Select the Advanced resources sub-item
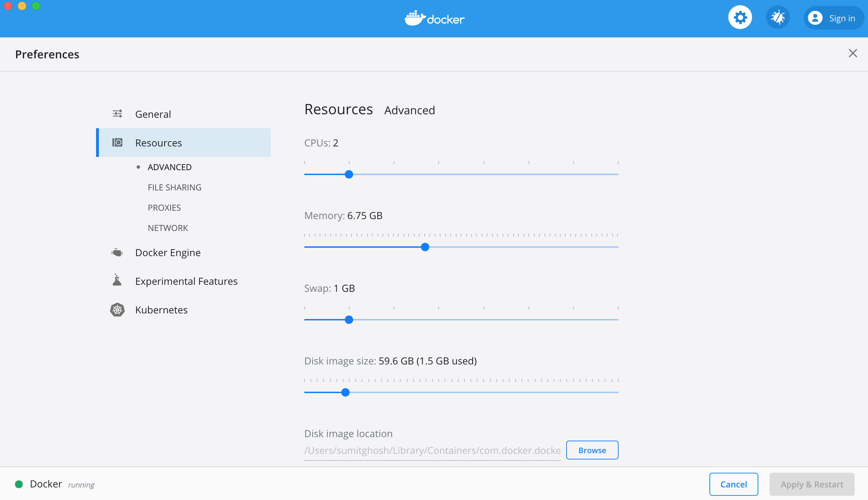This screenshot has width=868, height=500. pos(169,167)
